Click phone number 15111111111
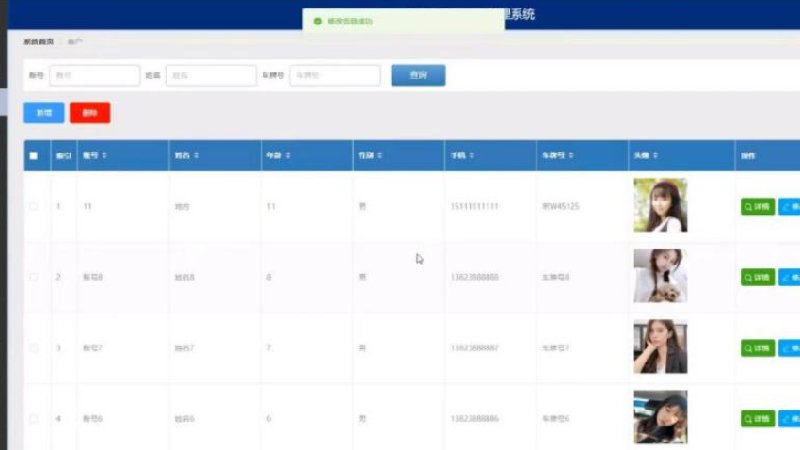800x450 pixels. (x=474, y=206)
